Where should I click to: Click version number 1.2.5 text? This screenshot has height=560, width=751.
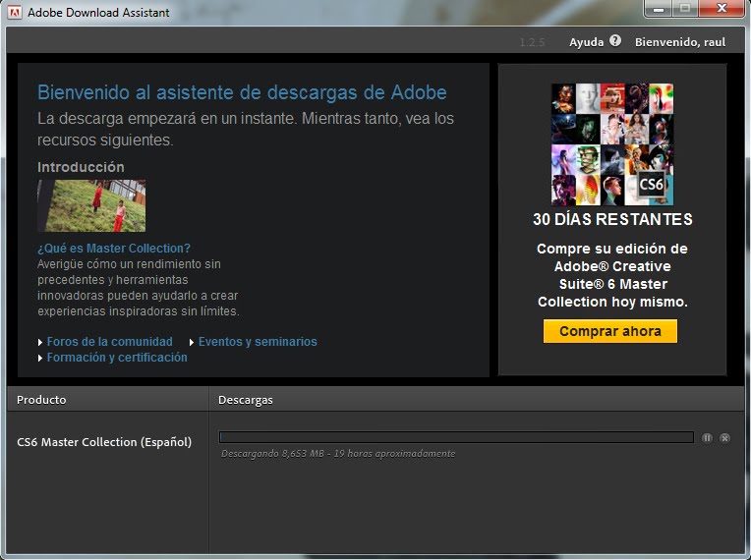[x=532, y=42]
